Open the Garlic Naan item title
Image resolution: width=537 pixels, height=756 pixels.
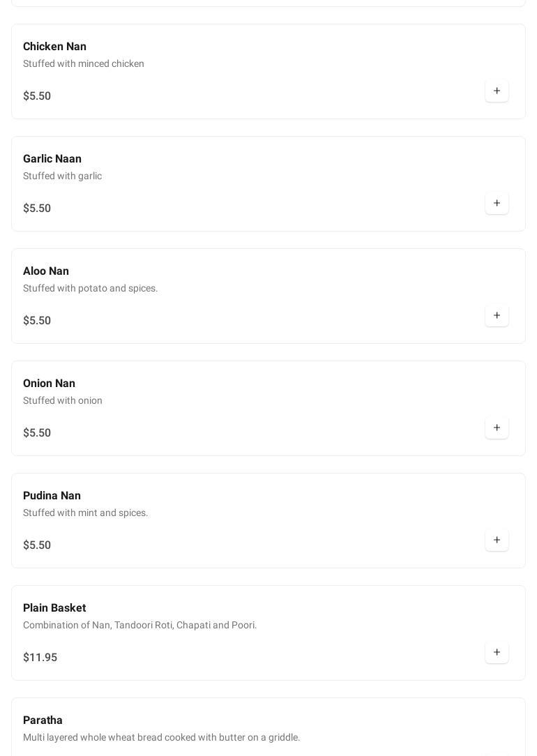click(x=52, y=159)
